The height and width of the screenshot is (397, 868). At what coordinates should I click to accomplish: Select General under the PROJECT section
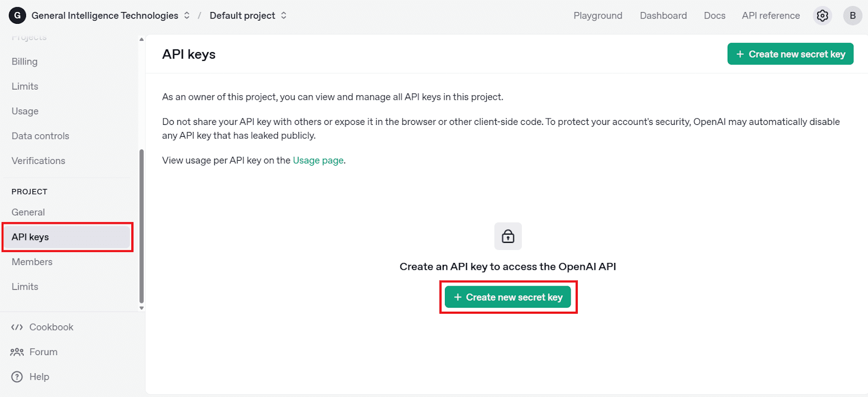click(x=28, y=212)
